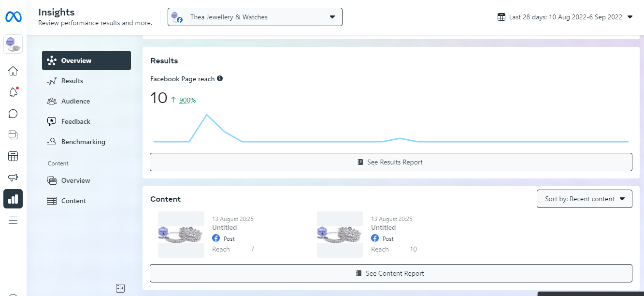
Task: Open the post thumbnail with reach 7
Action: pyautogui.click(x=181, y=234)
